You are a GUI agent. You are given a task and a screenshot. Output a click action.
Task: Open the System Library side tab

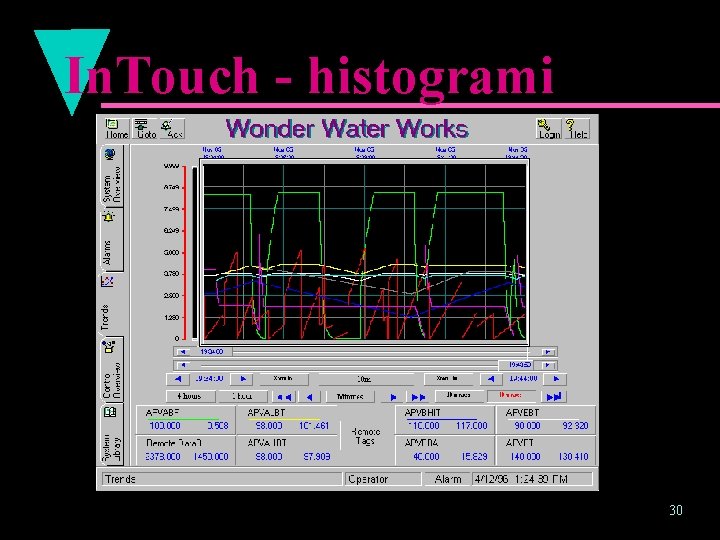click(112, 434)
